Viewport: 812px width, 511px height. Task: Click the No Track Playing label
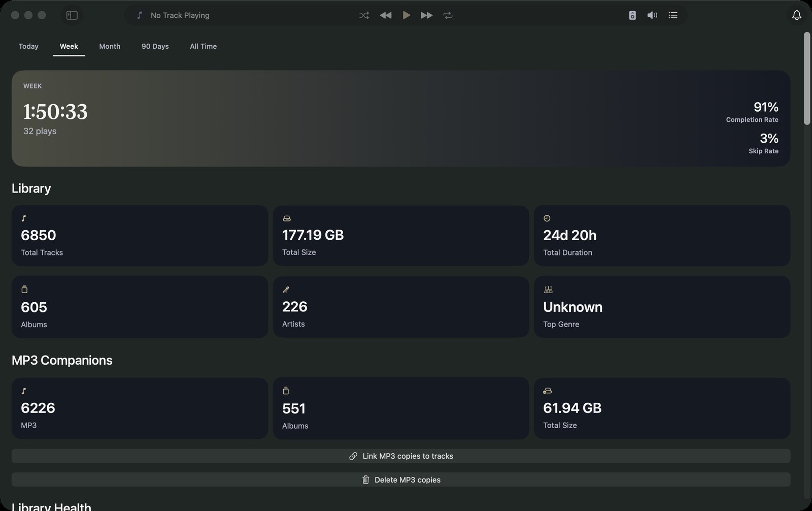(180, 15)
